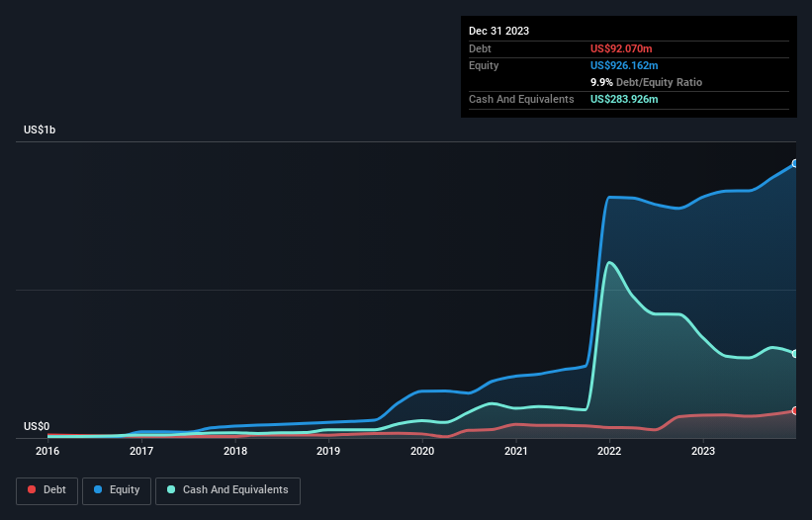
Task: Click the 2020 x-axis label
Action: tap(422, 451)
